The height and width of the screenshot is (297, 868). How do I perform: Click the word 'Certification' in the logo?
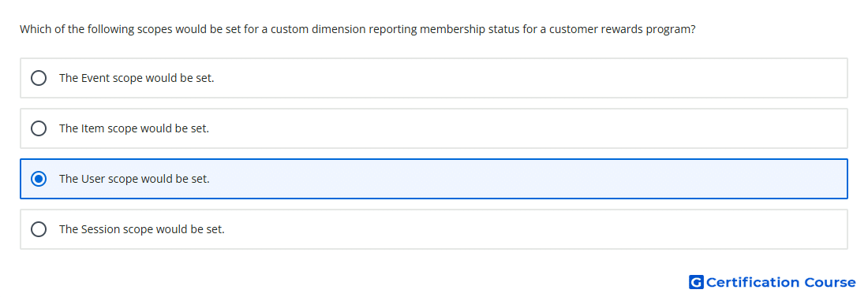(753, 282)
